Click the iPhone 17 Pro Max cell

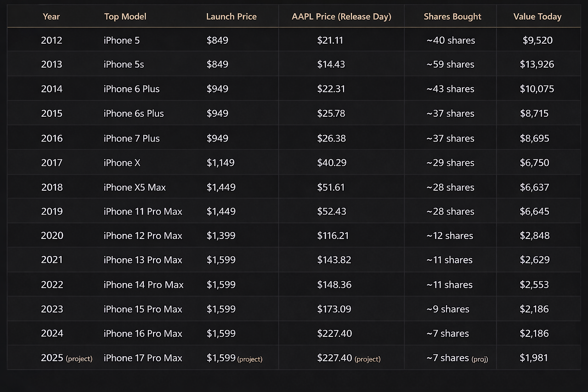(143, 358)
